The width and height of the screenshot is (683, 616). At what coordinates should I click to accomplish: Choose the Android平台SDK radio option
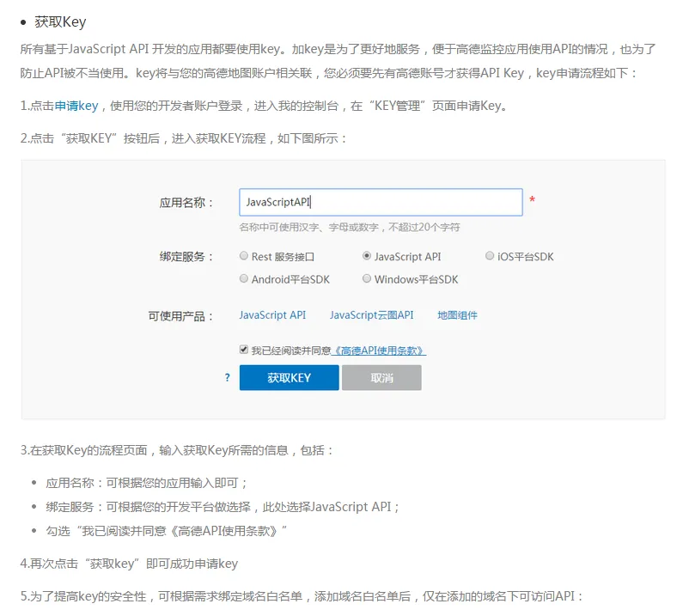pos(244,278)
